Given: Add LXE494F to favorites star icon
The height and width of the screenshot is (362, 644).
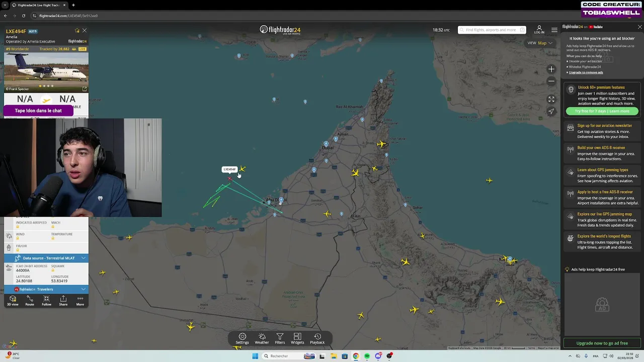Looking at the screenshot, I should [77, 31].
